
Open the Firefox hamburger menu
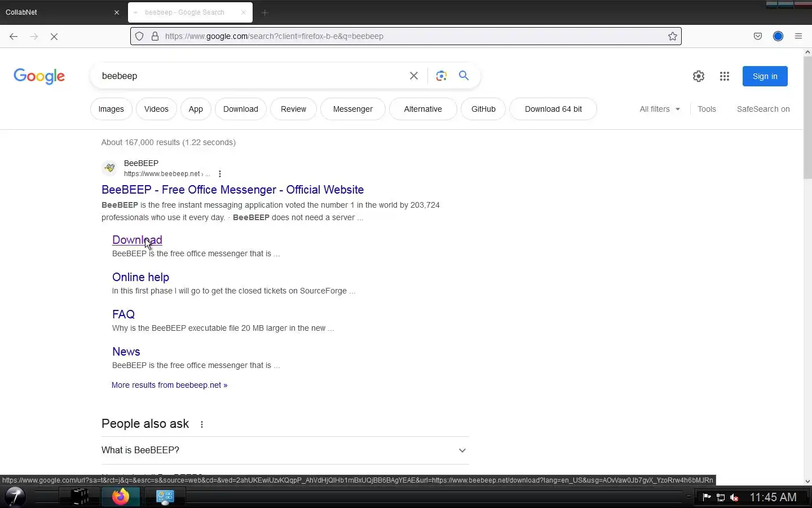coord(798,36)
